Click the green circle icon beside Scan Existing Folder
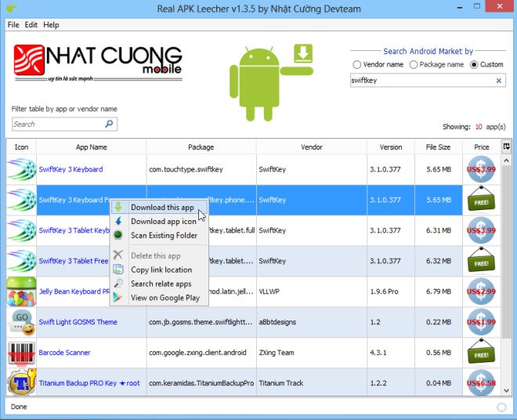Viewport: 517px width, 420px height. (117, 235)
